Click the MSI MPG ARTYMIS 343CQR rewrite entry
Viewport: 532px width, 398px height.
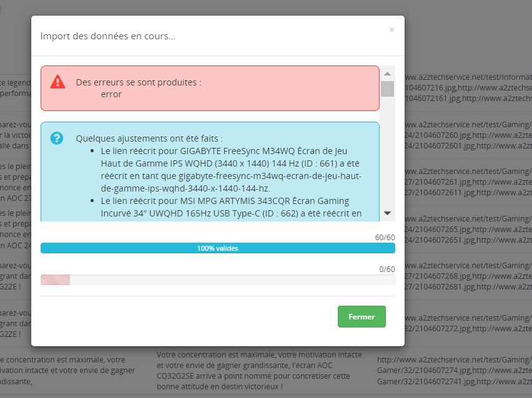click(x=230, y=207)
